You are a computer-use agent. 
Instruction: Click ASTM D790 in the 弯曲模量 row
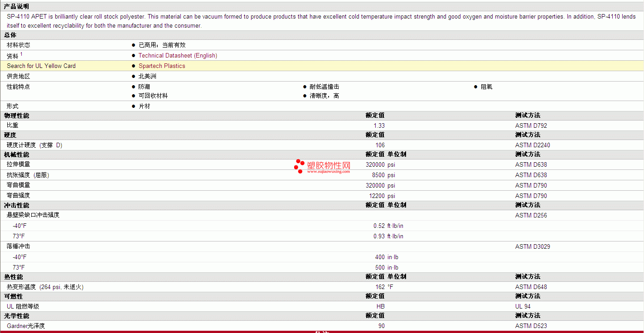coord(531,185)
